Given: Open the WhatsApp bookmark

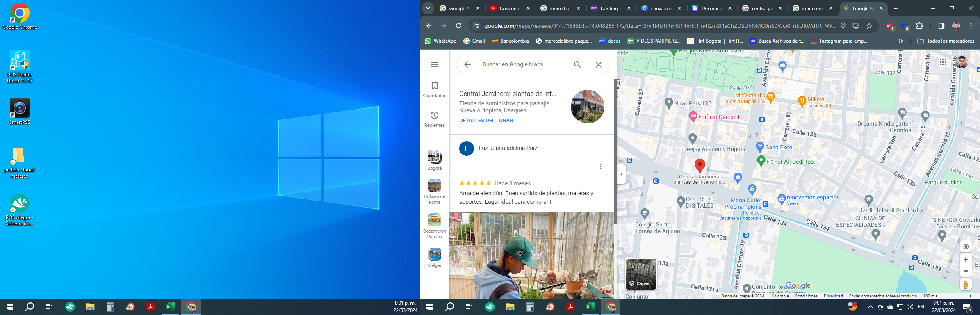Looking at the screenshot, I should pyautogui.click(x=440, y=41).
